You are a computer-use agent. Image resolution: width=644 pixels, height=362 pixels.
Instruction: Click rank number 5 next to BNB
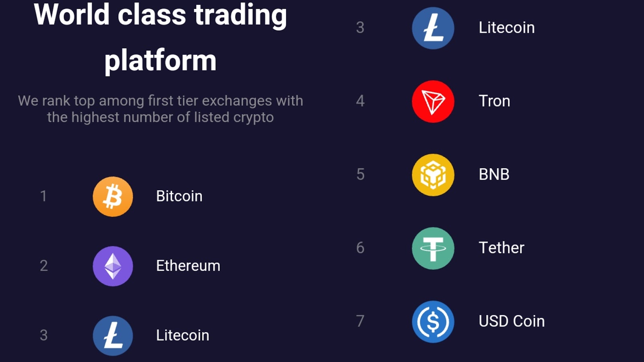pos(360,175)
